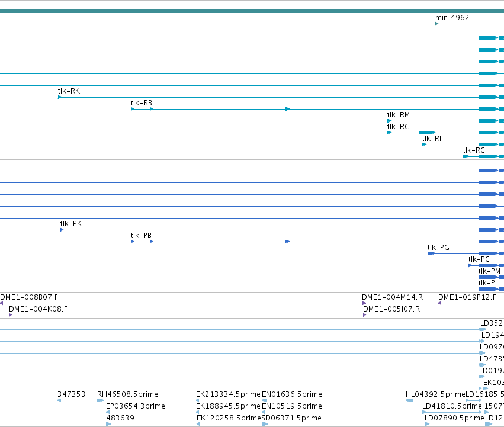Click the LD07890.5prime EST label

[x=454, y=418]
